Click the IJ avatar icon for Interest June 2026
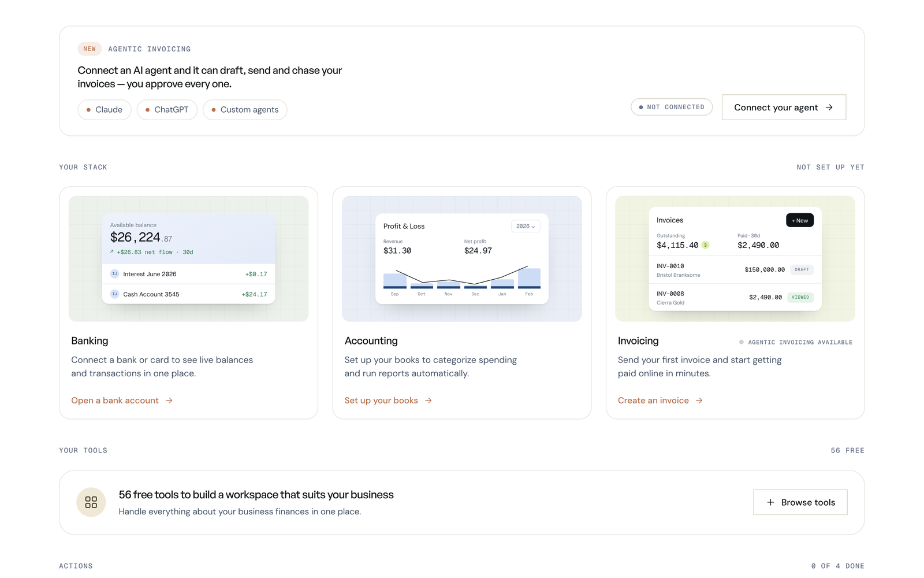Viewport: 924px width, 578px height. point(114,274)
